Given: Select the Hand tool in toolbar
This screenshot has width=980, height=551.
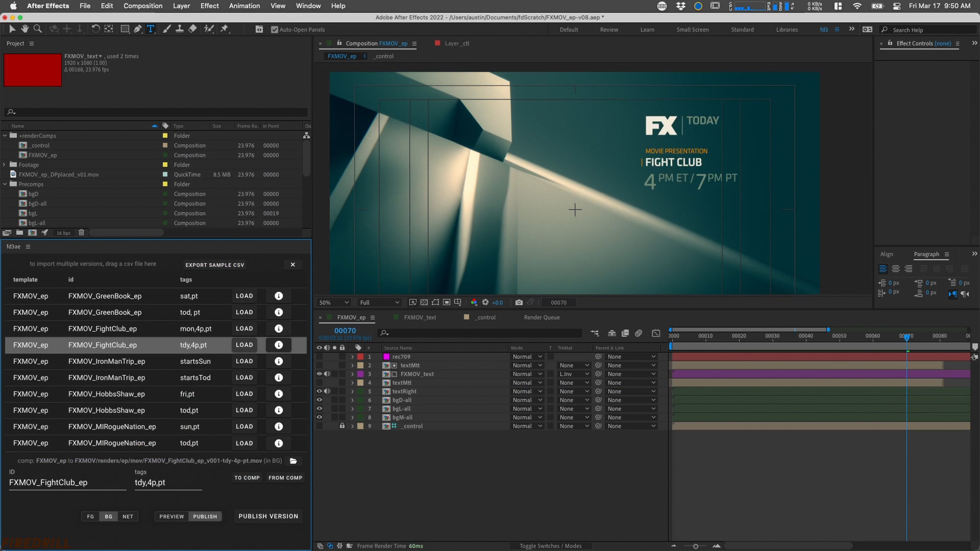Looking at the screenshot, I should pos(24,29).
